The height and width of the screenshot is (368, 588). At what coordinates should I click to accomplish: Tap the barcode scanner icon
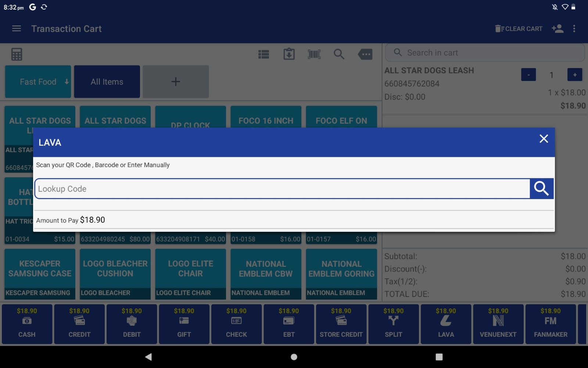[314, 54]
